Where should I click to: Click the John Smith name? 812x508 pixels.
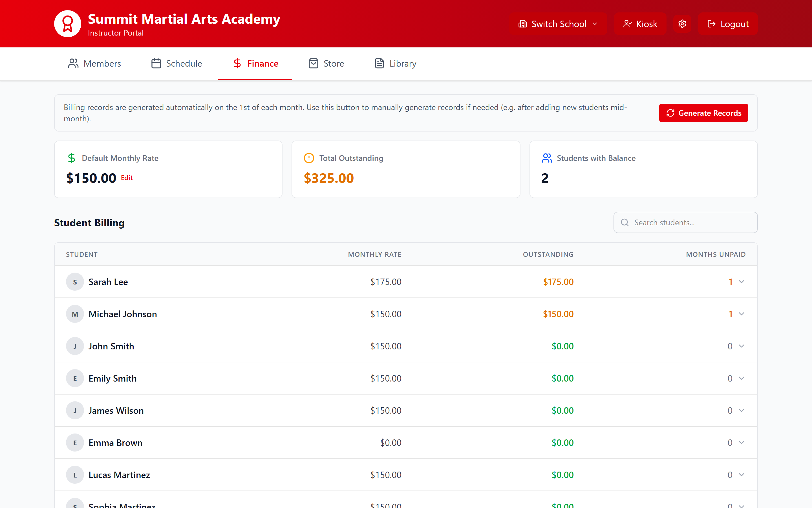[111, 346]
